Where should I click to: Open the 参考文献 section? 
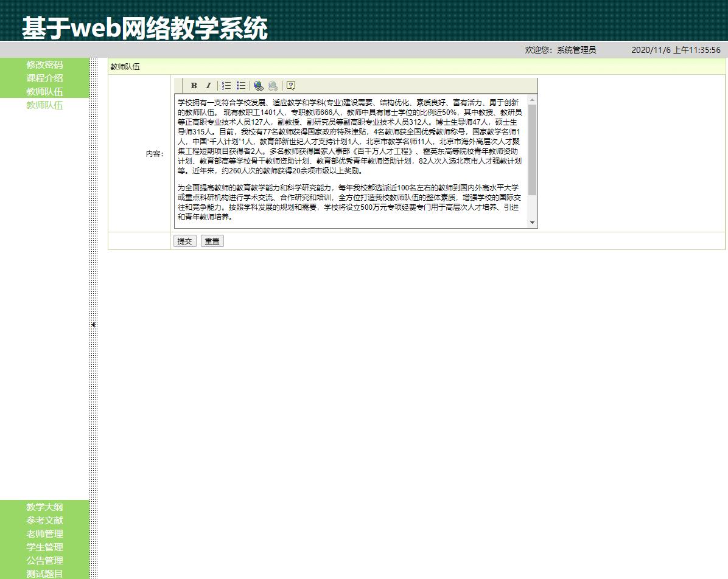click(x=44, y=521)
